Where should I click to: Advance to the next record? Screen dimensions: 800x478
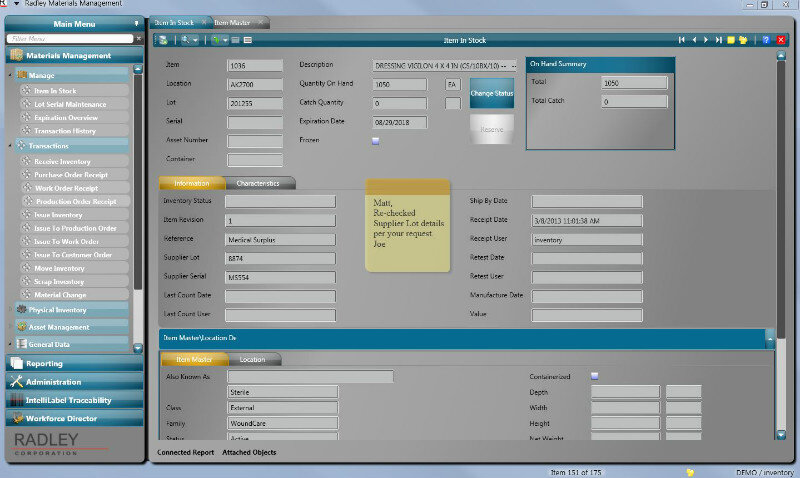706,40
